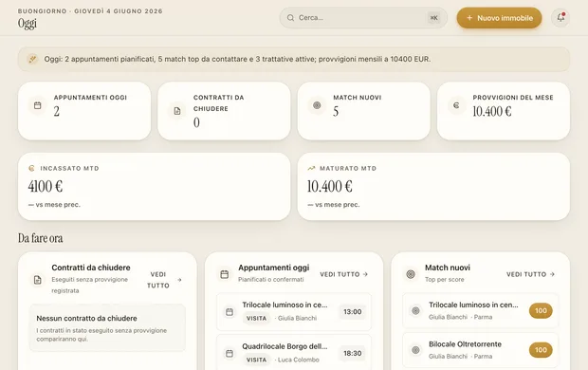
Task: Click score 100 badge on Bilocale Oltretorrente match
Action: (x=541, y=350)
